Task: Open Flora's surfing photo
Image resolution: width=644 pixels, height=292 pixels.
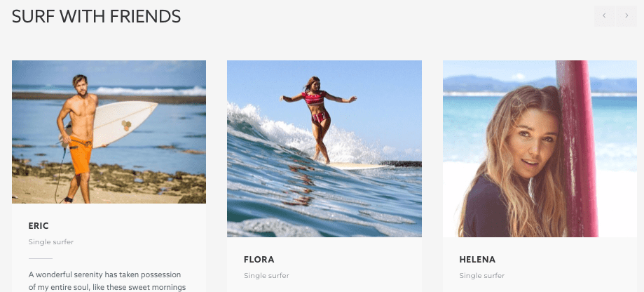Action: point(324,149)
